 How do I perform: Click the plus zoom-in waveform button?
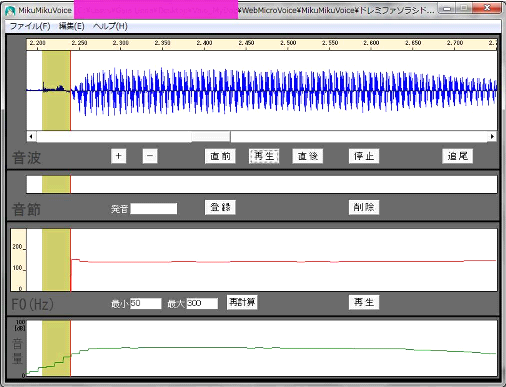118,156
